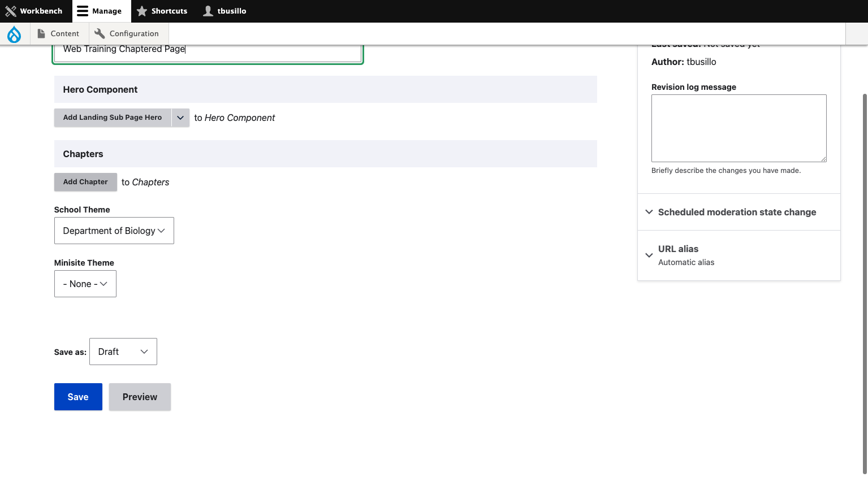Open the Save as Draft dropdown
The height and width of the screenshot is (477, 868).
(123, 352)
